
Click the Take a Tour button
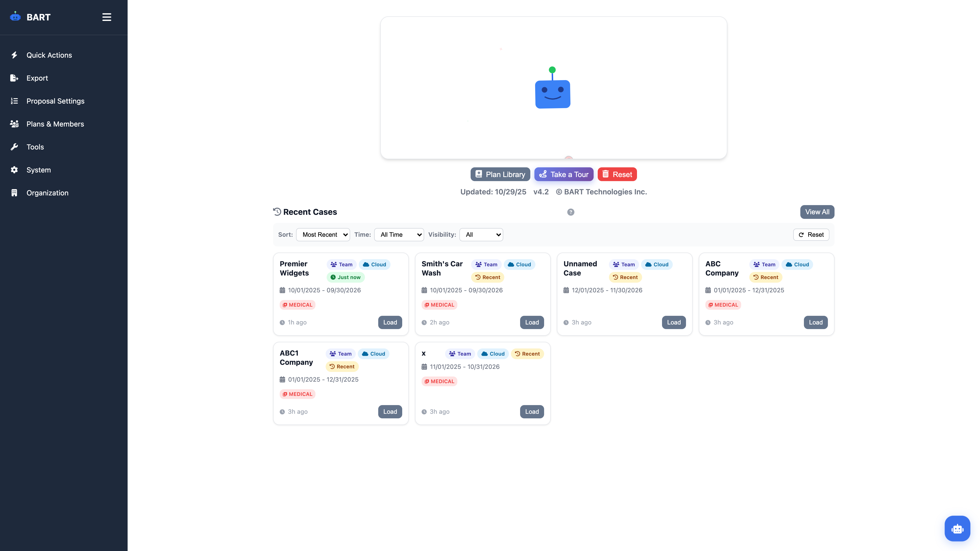[x=564, y=174]
